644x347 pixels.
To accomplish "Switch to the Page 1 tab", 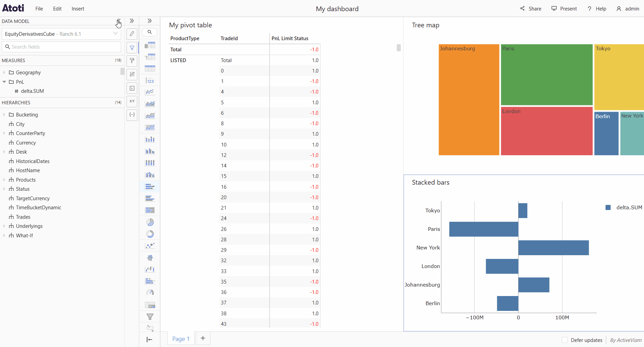I will tap(181, 339).
